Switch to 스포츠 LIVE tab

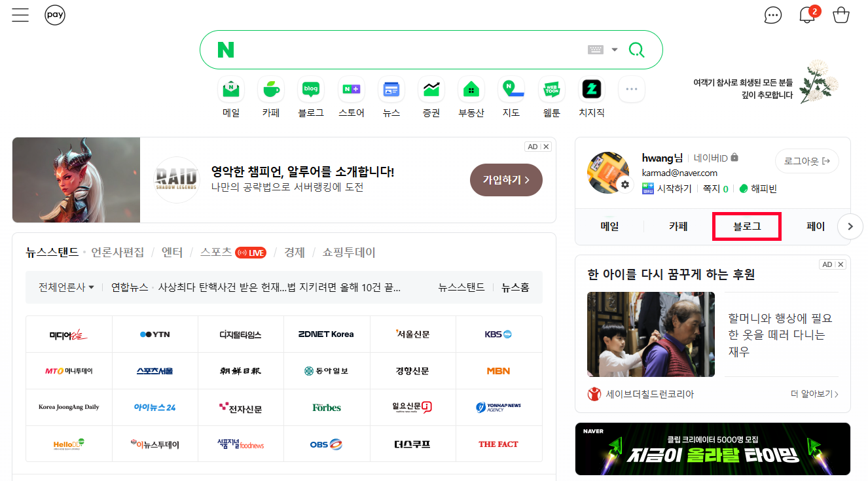coord(233,252)
